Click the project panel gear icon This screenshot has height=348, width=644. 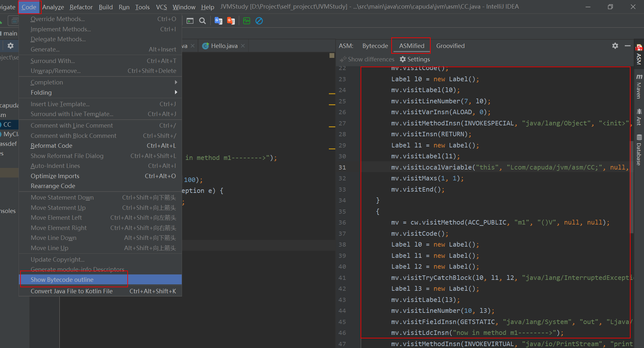tap(11, 46)
